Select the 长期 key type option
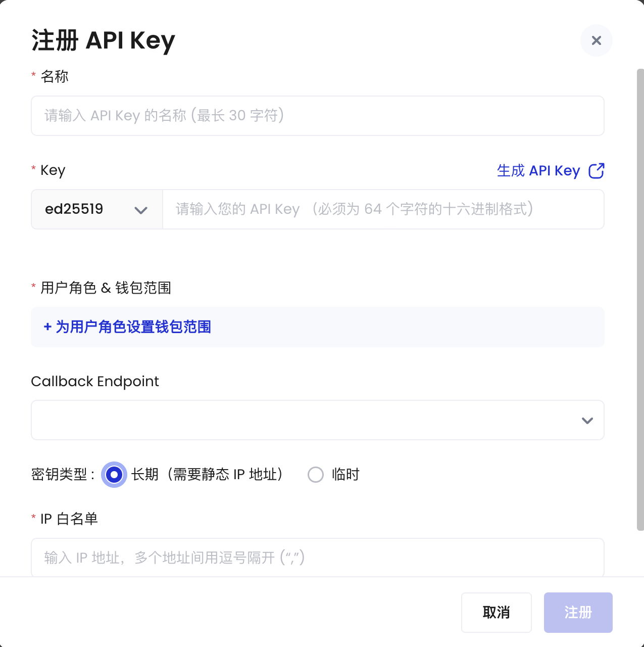Image resolution: width=644 pixels, height=647 pixels. point(114,475)
